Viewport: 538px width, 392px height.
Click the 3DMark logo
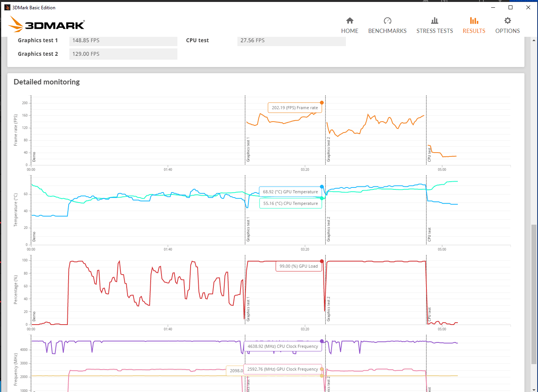(x=46, y=24)
